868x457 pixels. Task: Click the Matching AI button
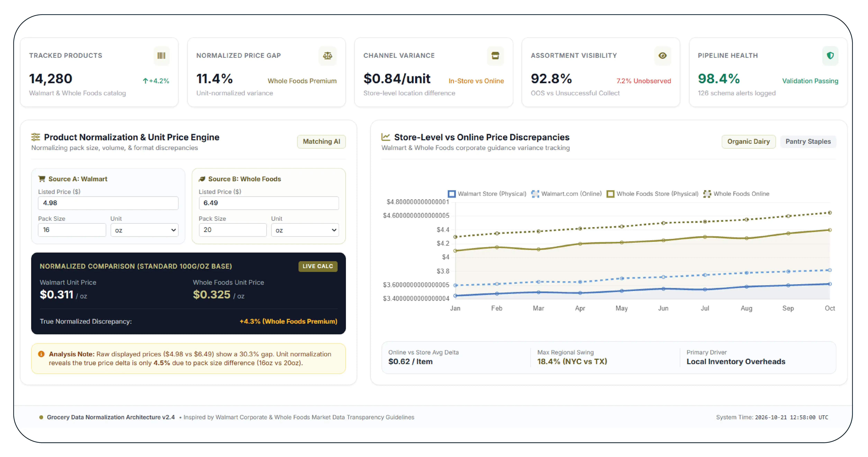coord(321,141)
